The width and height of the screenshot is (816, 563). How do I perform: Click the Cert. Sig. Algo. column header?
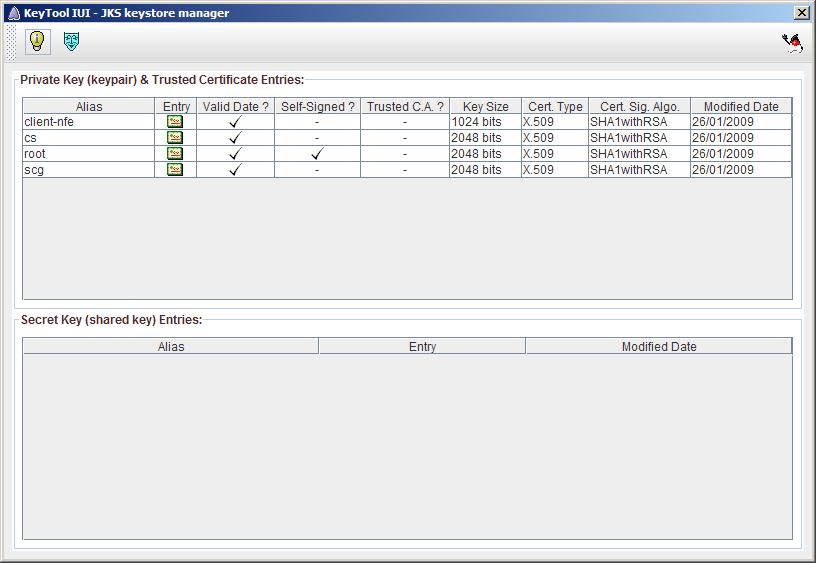[640, 106]
